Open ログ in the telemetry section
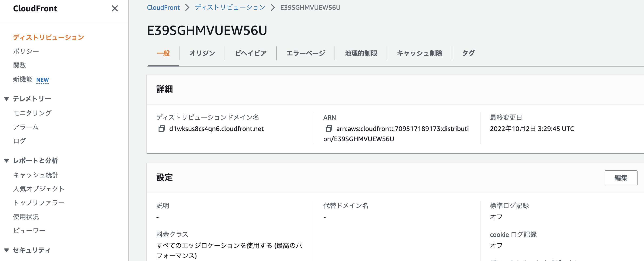644x261 pixels. pos(20,141)
